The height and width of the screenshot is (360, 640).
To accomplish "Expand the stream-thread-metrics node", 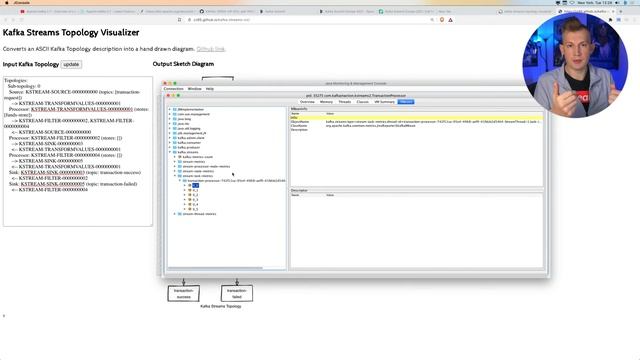I will coord(175,214).
